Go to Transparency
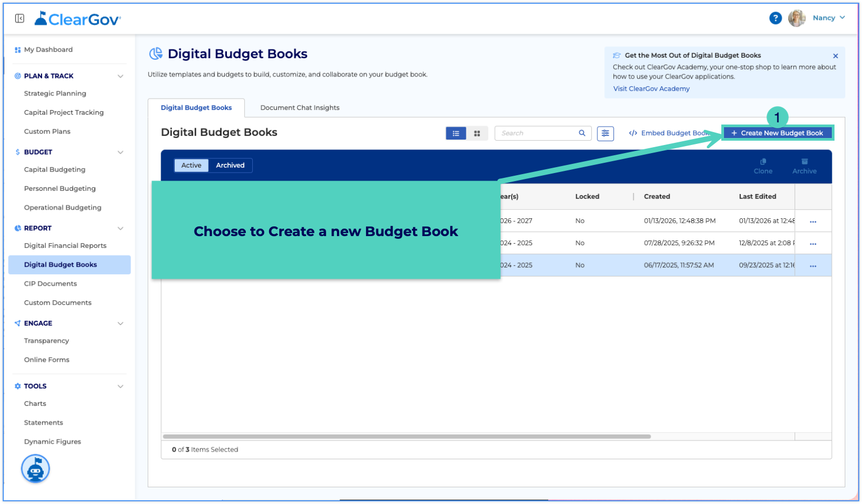This screenshot has height=504, width=862. (46, 341)
